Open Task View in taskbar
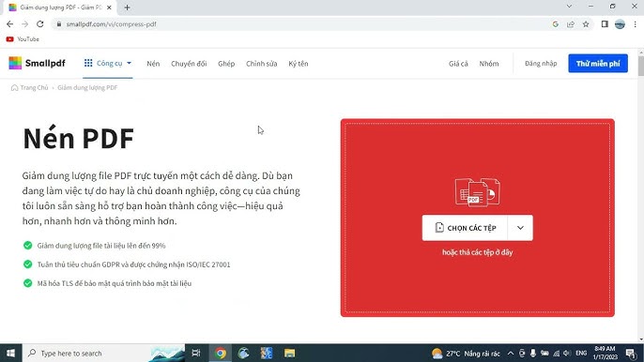 [196, 353]
